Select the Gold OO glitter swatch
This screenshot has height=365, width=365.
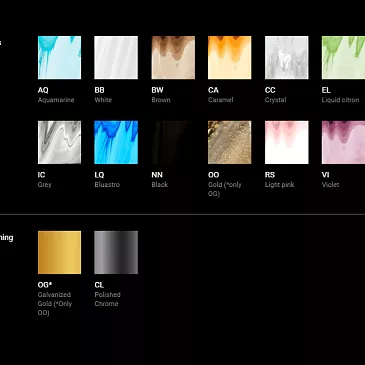(230, 142)
